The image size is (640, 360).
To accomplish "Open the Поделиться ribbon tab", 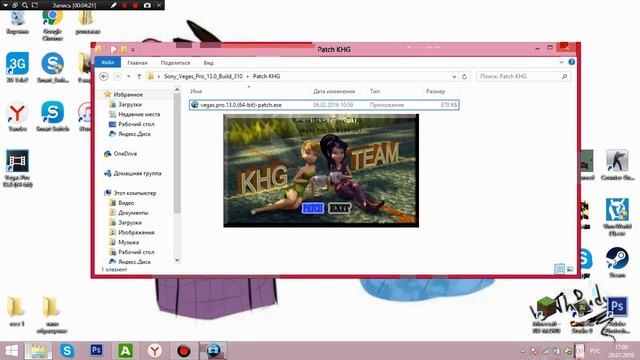I will 176,63.
